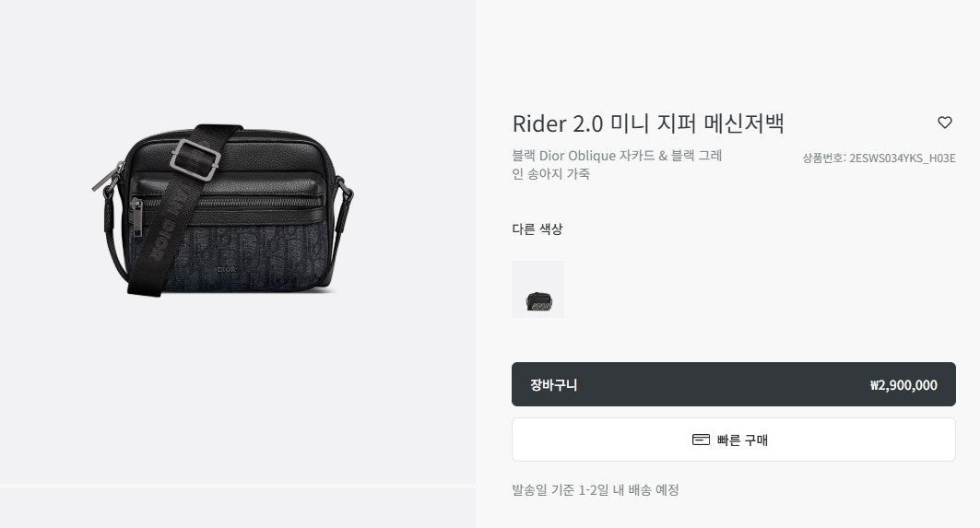This screenshot has height=528, width=980.
Task: Click the 발송일 기준 1-2일 delivery notice
Action: pos(595,490)
